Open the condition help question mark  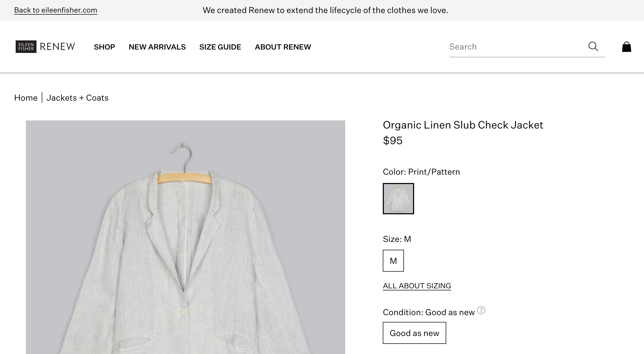point(481,310)
